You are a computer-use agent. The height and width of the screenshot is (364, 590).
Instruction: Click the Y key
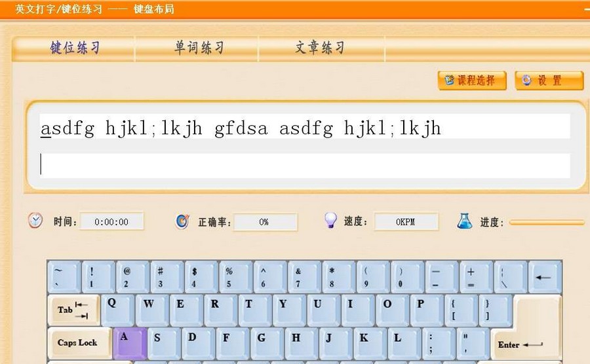289,310
